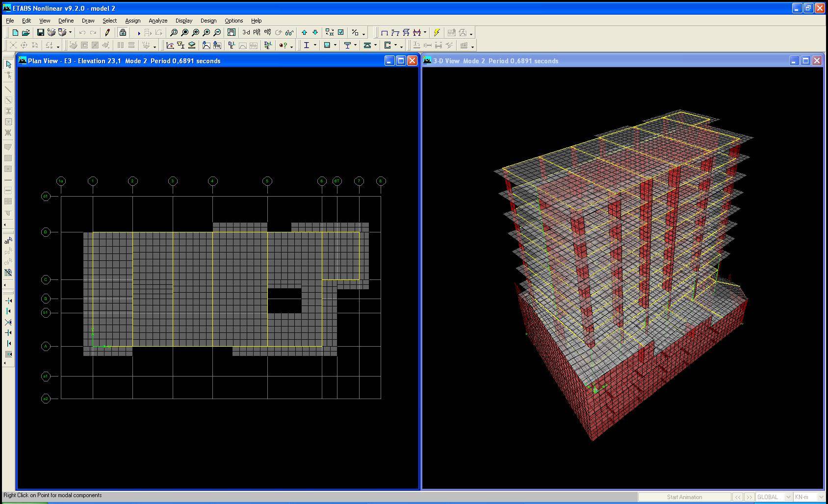This screenshot has height=504, width=828.
Task: Switch to 3-d view via toolbar
Action: pyautogui.click(x=246, y=33)
